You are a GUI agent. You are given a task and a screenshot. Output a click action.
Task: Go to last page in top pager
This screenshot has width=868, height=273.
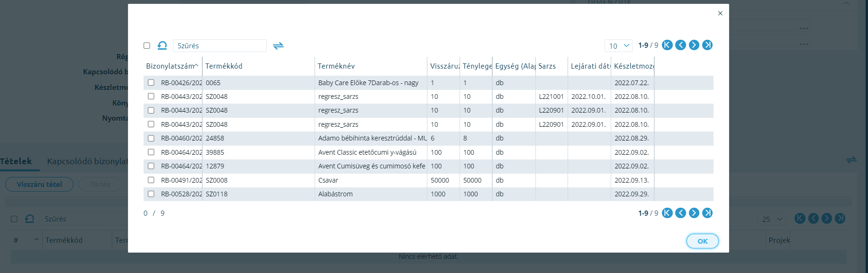coord(707,45)
